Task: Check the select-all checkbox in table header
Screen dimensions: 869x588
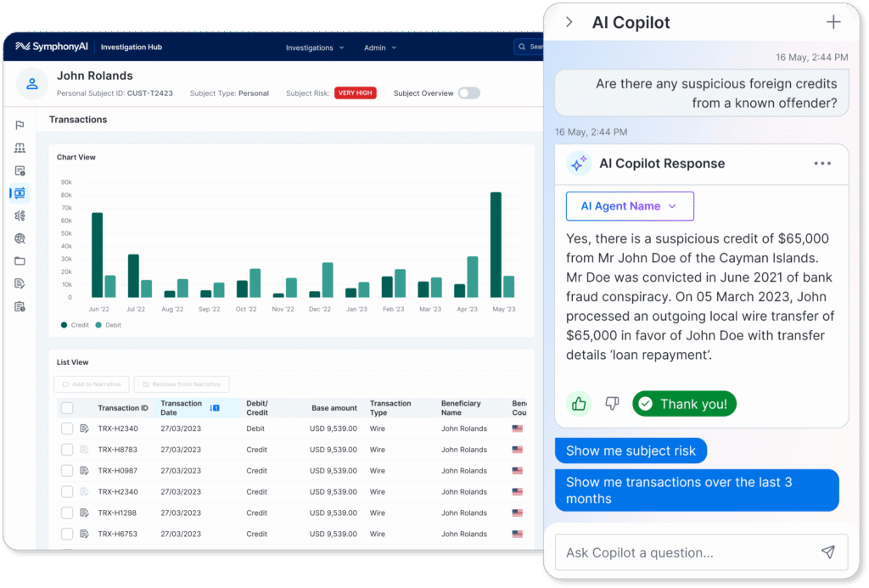Action: pyautogui.click(x=67, y=408)
